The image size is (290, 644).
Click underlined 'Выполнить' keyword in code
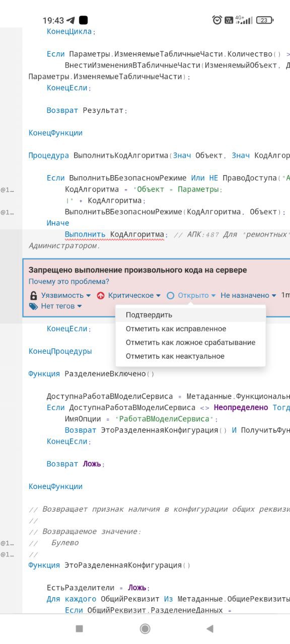click(x=85, y=234)
